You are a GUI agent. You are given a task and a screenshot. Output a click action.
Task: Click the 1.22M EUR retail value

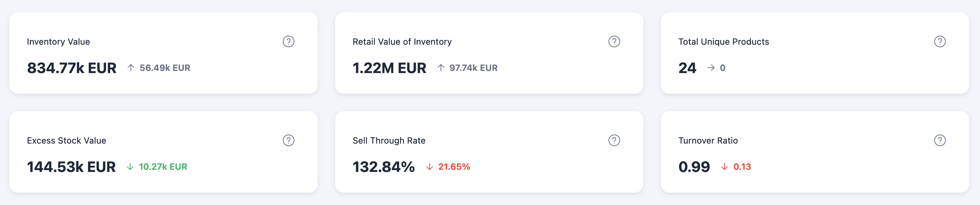point(389,68)
